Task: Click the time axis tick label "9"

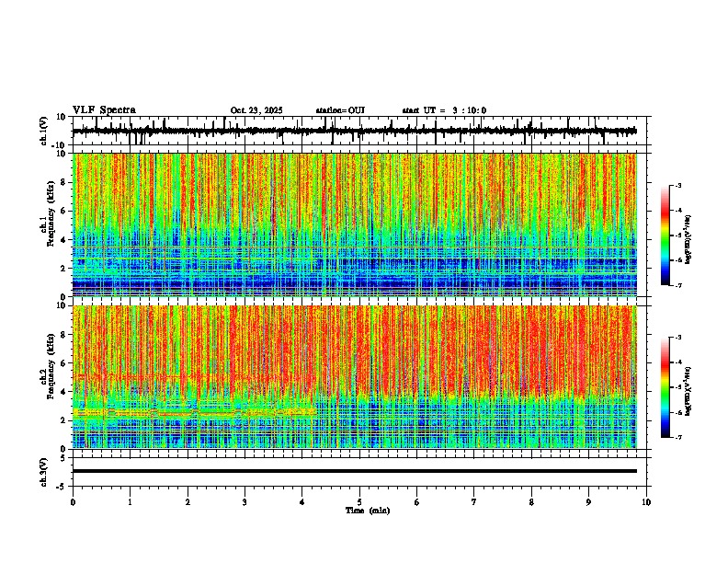Action: 588,502
